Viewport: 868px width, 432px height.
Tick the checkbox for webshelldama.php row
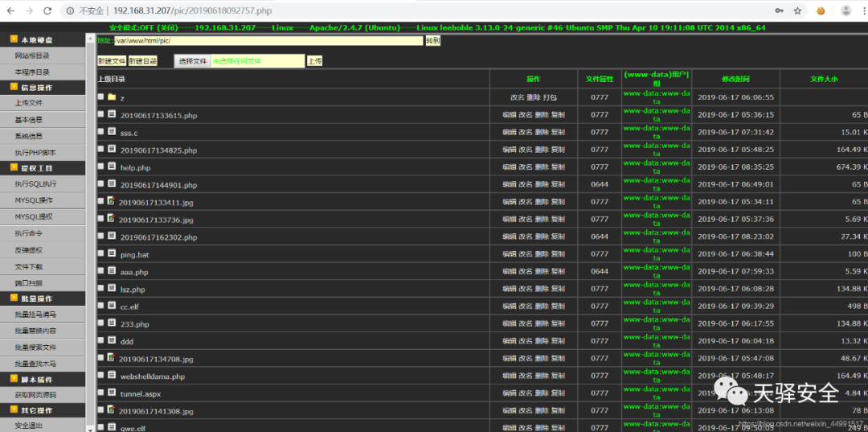(100, 375)
